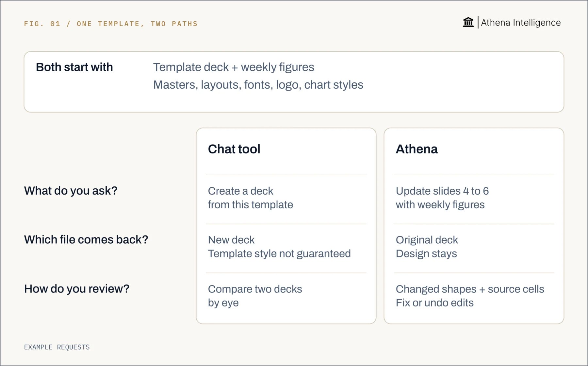Click "Template style not guaranteed" text

pos(279,254)
